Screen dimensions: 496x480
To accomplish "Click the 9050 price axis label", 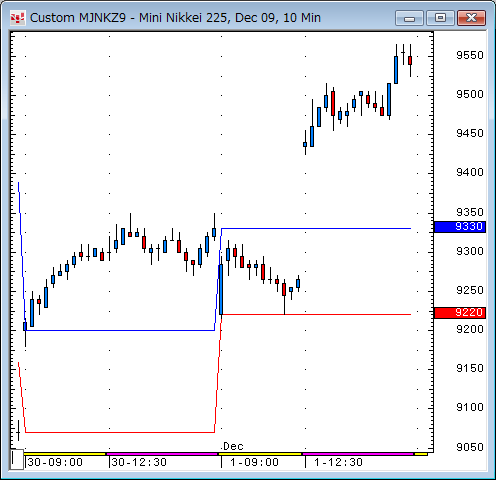I will [x=470, y=447].
